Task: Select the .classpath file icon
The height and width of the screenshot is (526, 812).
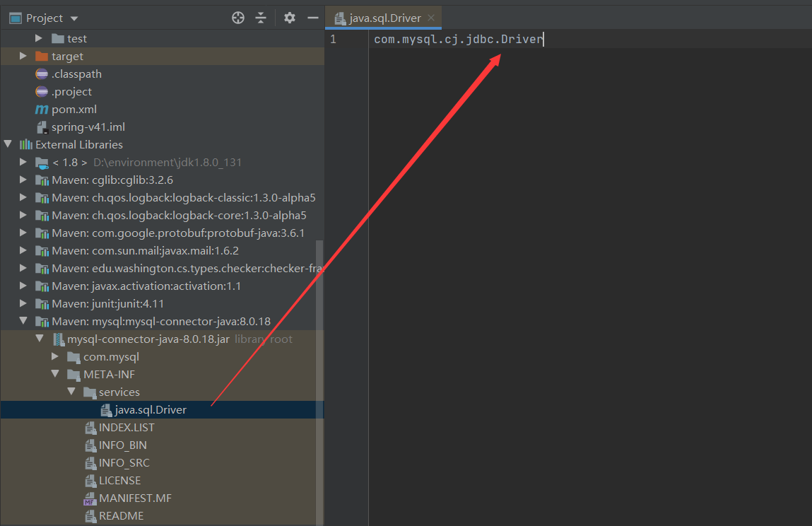Action: [x=42, y=74]
